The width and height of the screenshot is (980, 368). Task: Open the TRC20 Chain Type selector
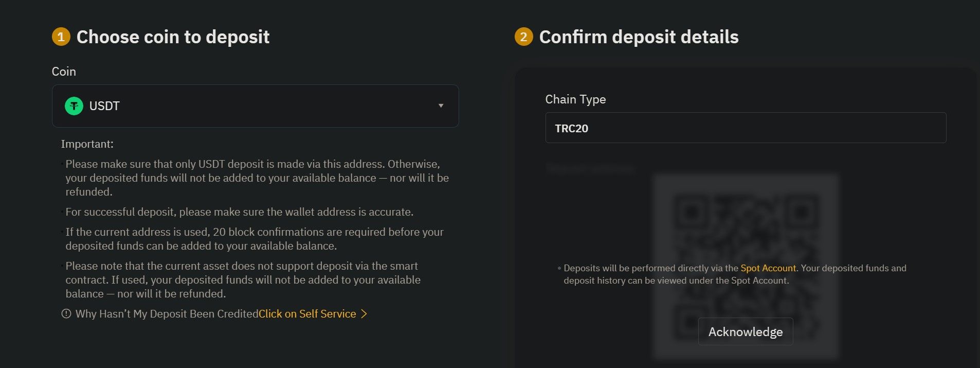coord(745,128)
